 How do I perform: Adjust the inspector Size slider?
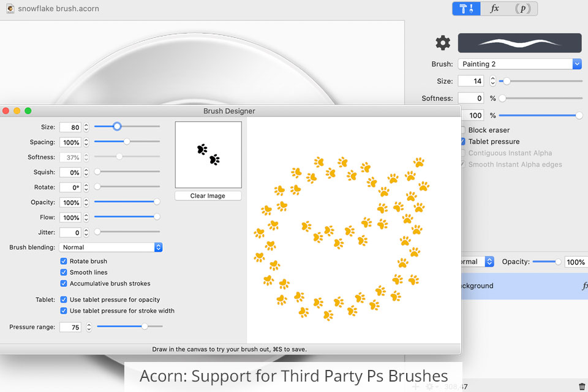coord(540,81)
